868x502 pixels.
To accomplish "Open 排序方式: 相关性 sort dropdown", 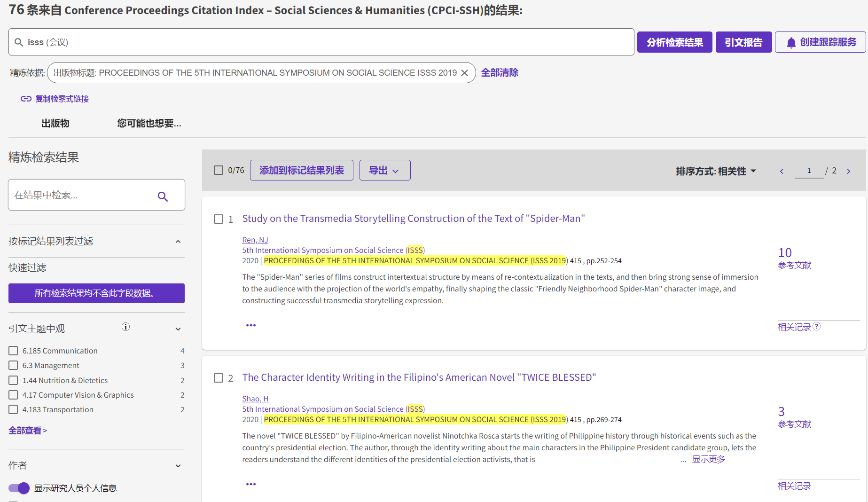I will (716, 171).
